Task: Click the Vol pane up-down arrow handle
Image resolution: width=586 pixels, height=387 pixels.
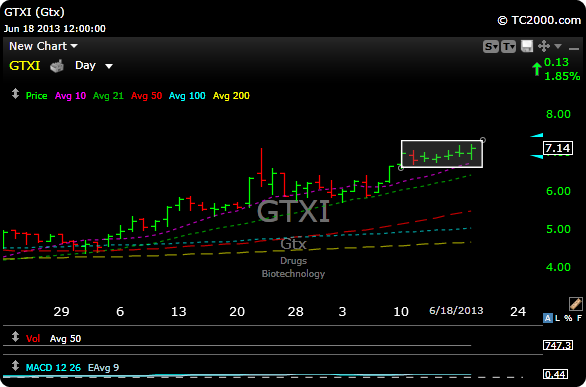Action: pos(15,337)
